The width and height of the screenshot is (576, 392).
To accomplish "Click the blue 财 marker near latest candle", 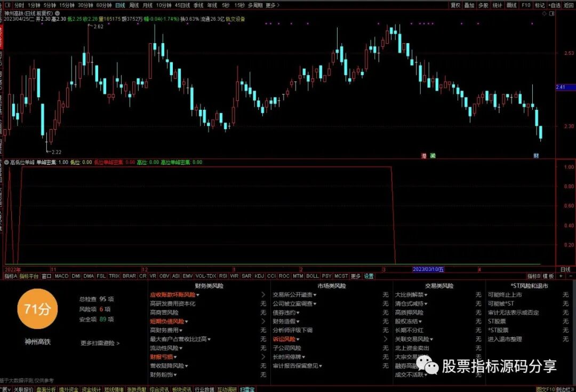I will 536,156.
